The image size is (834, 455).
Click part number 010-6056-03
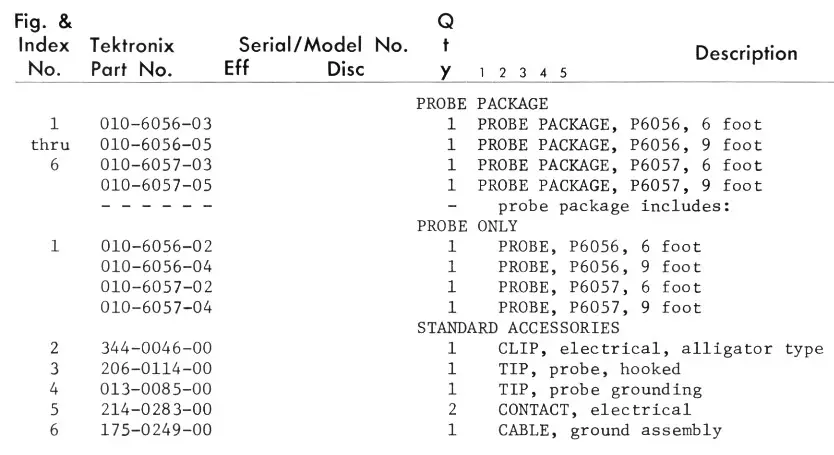tap(157, 125)
